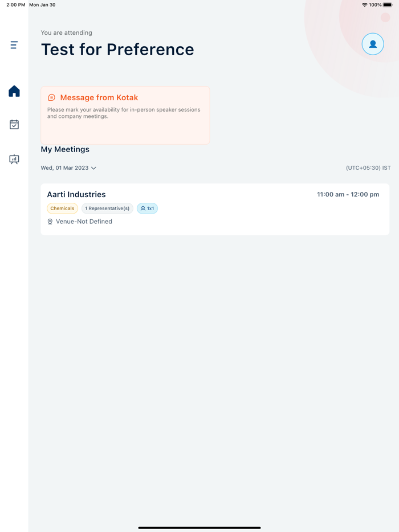
Task: Toggle the 1x1 meeting type badge
Action: click(147, 208)
